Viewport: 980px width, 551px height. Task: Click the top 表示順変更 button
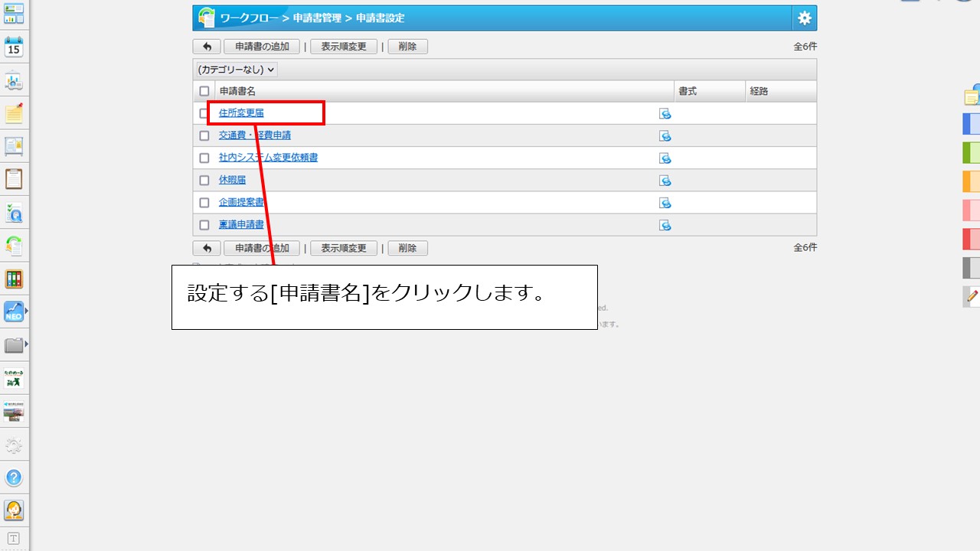click(x=344, y=47)
